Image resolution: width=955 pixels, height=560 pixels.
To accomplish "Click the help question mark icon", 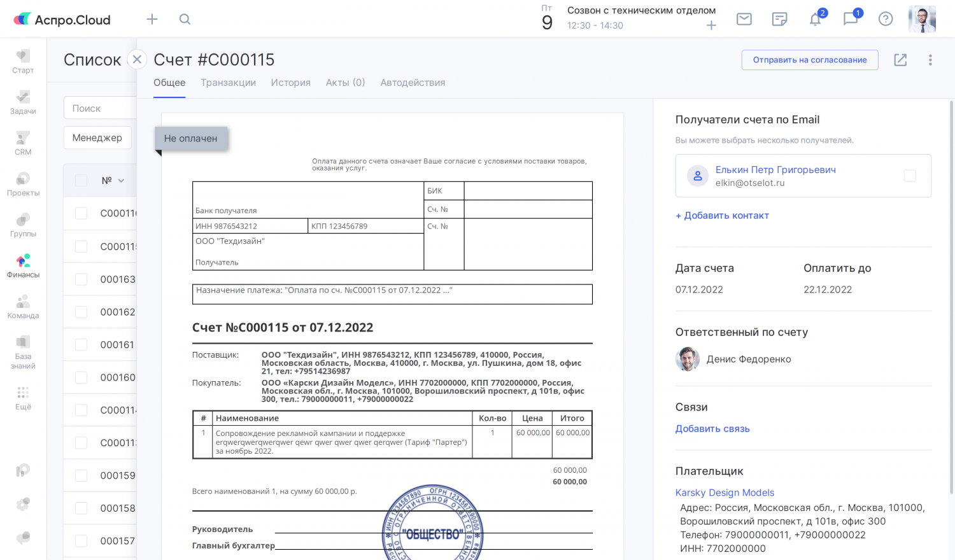I will click(x=886, y=19).
